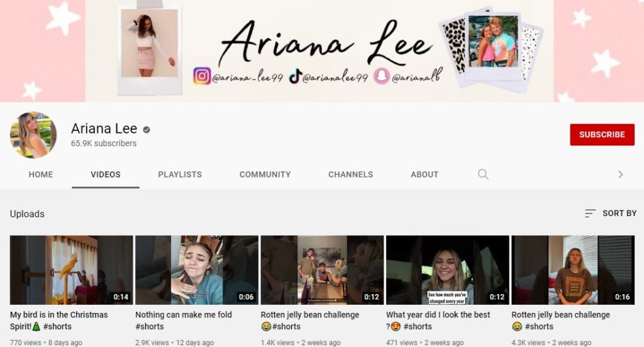Click the Uploads section heading

[x=27, y=213]
